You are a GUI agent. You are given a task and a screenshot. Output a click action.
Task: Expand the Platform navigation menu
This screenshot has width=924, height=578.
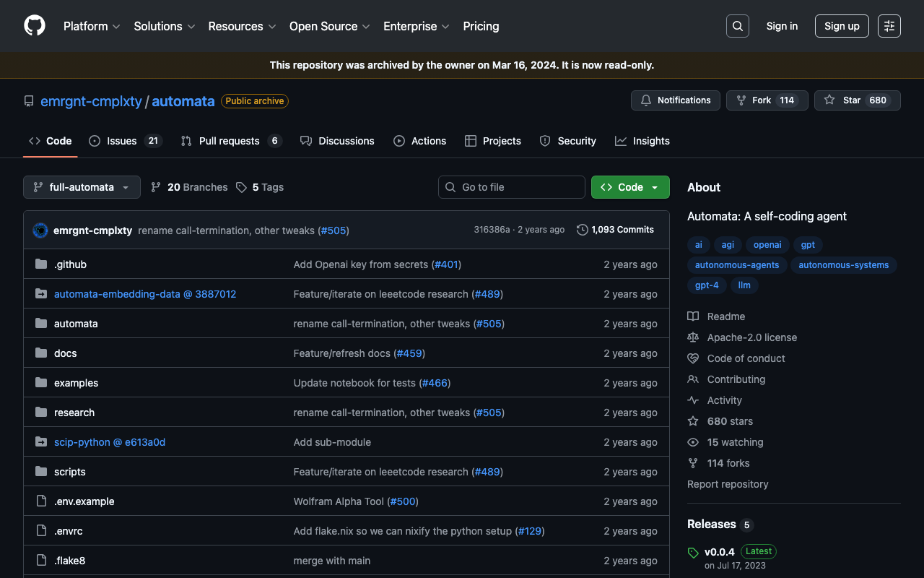[92, 26]
